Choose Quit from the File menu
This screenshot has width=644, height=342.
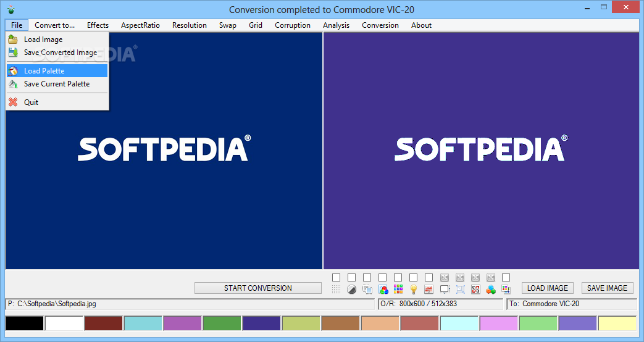pyautogui.click(x=57, y=102)
